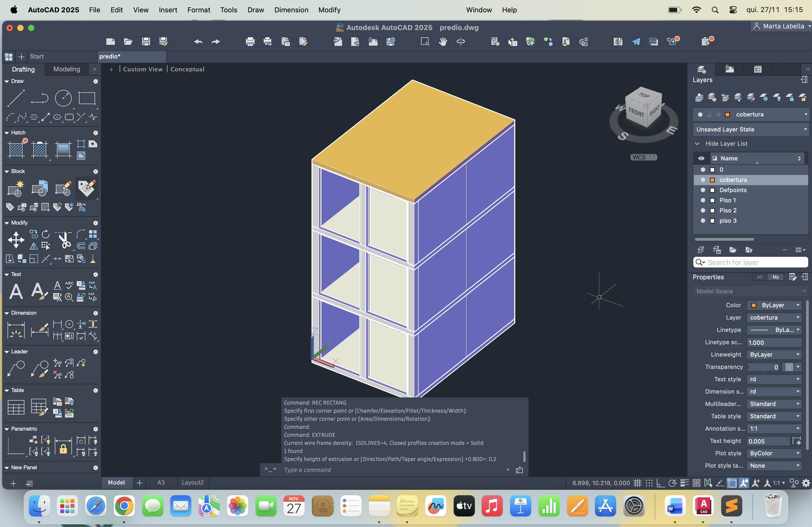This screenshot has width=812, height=527.
Task: Open the Lineweight ByLayer dropdown
Action: click(774, 354)
